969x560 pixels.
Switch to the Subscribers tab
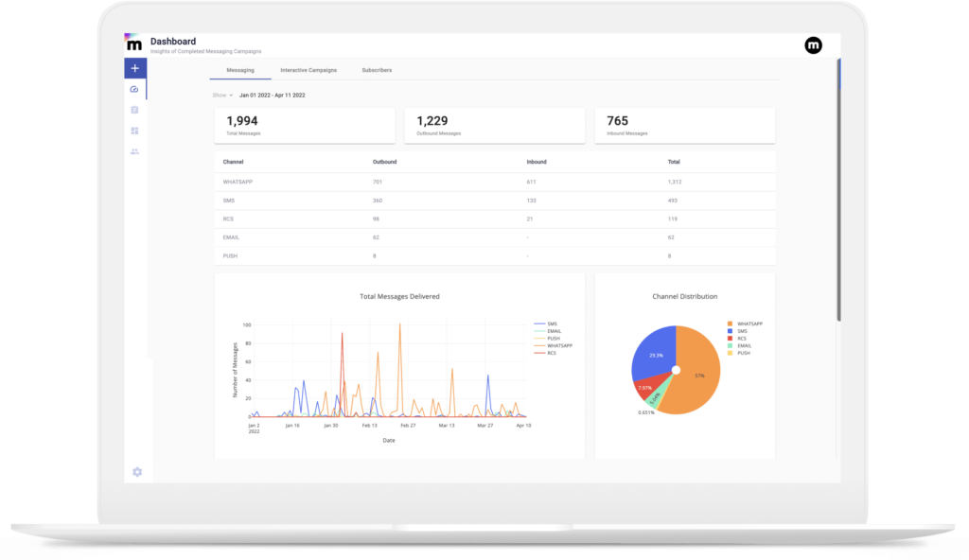377,70
